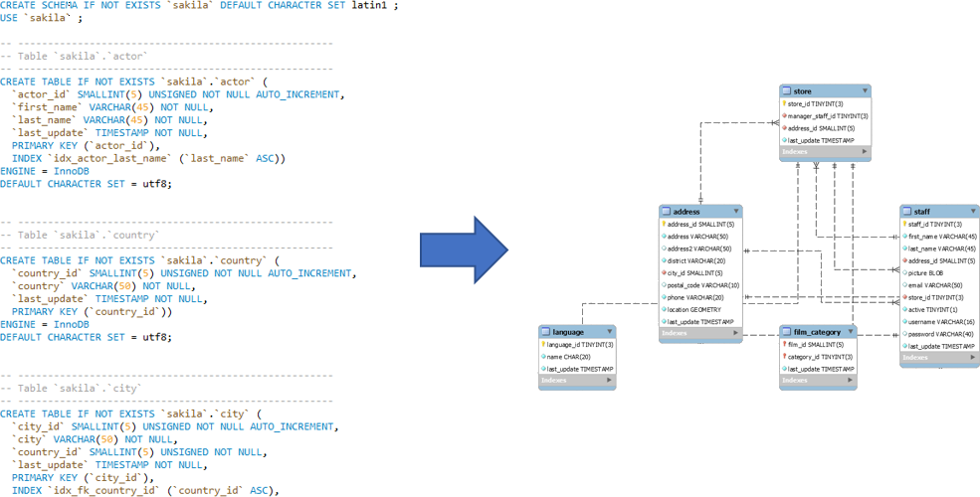Collapse the language table via header arrow

coord(610,332)
